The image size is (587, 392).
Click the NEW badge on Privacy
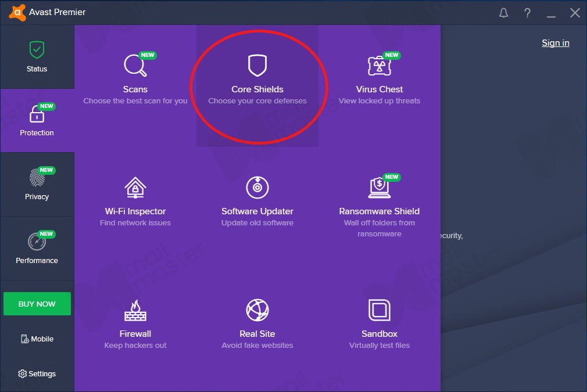click(x=46, y=170)
